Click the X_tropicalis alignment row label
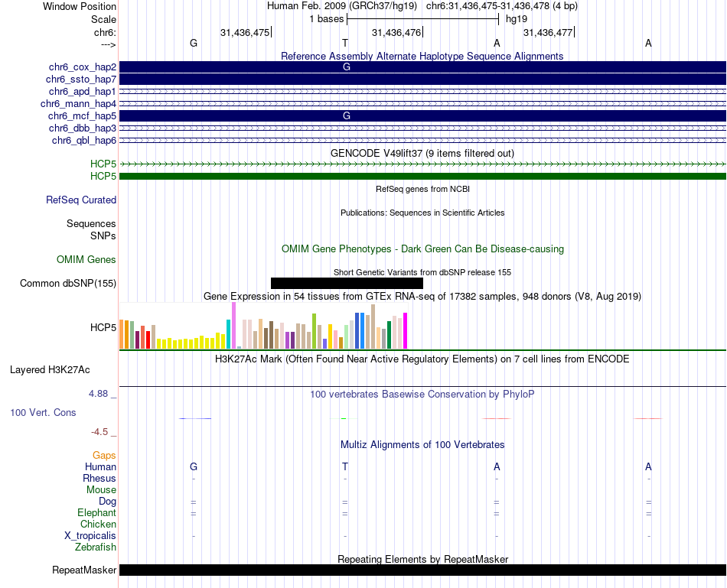727x588 pixels. 90,536
